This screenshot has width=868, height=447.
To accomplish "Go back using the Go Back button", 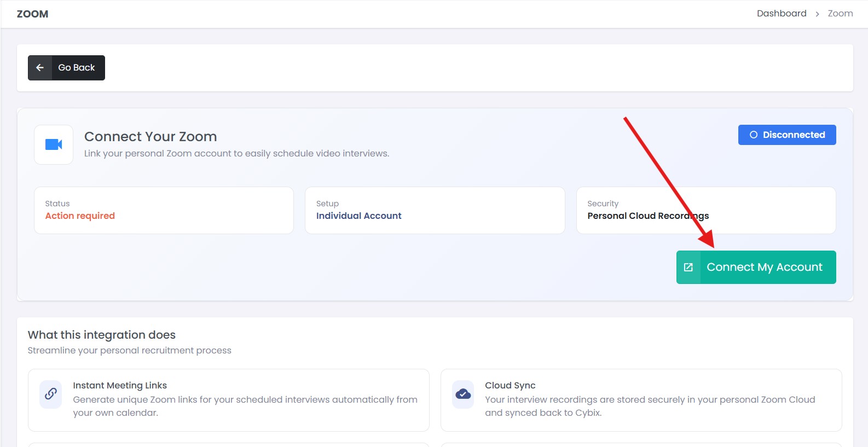I will pos(66,68).
